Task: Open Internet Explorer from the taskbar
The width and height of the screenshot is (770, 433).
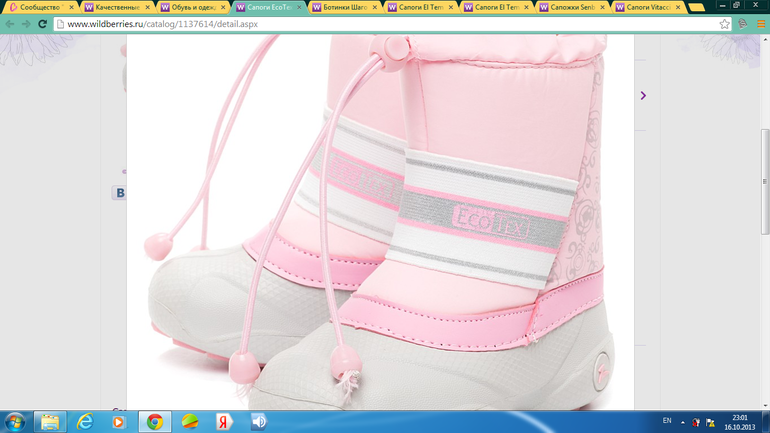Action: [x=85, y=422]
